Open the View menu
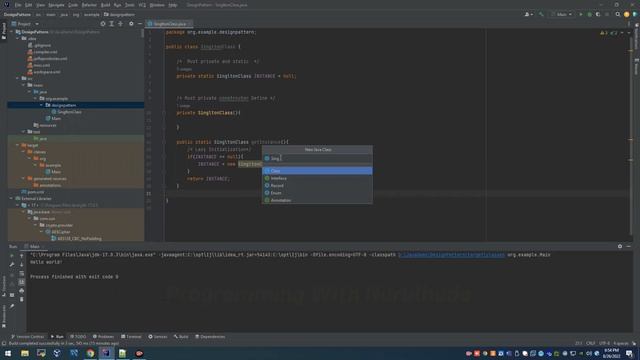640x360 pixels. (x=40, y=5)
